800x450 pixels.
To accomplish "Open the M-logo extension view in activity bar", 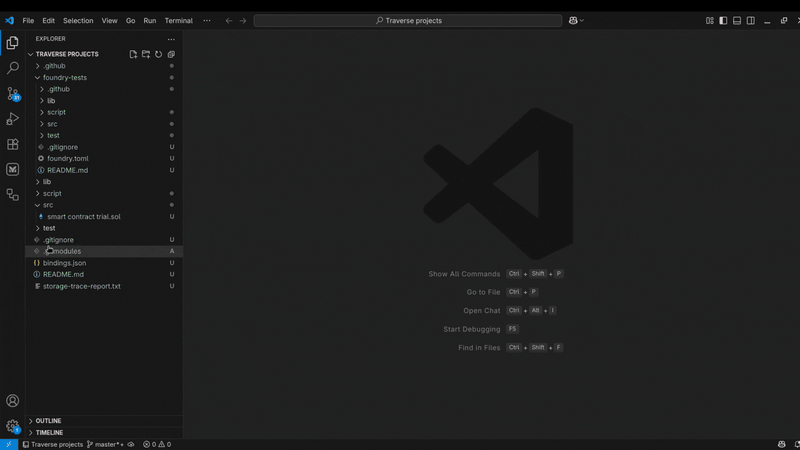I will pyautogui.click(x=12, y=169).
